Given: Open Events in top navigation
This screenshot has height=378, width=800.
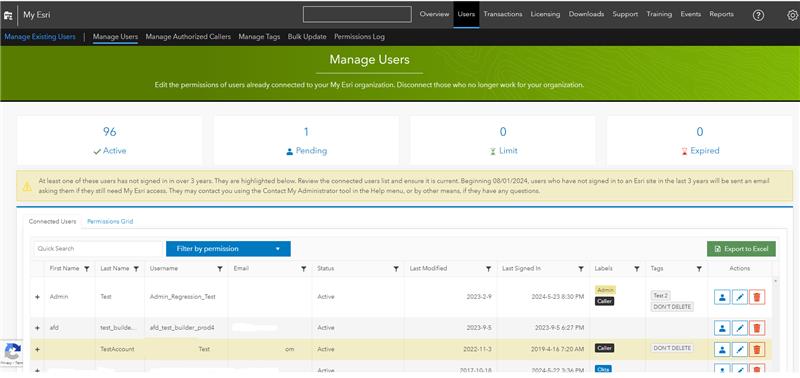Looking at the screenshot, I should point(691,14).
